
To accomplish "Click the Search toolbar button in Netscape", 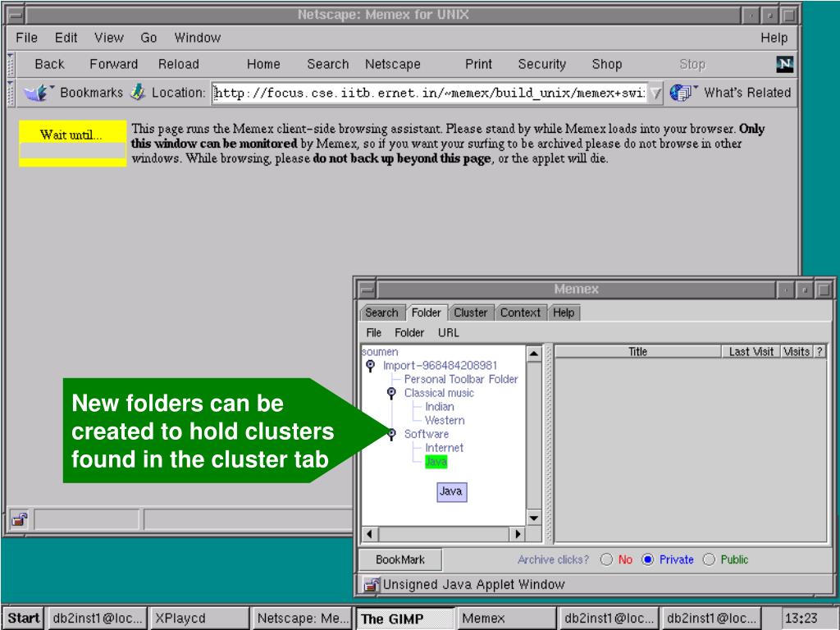I will pos(327,64).
